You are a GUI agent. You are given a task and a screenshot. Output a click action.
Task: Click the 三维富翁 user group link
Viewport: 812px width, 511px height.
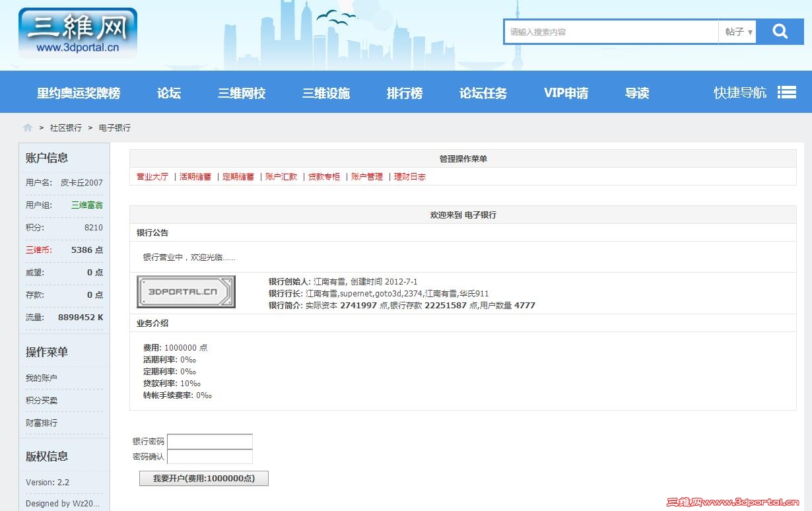[86, 205]
